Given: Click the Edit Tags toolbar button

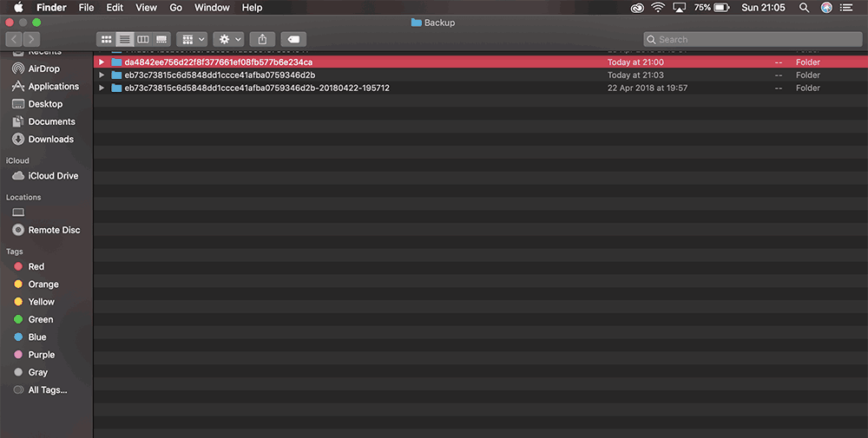Looking at the screenshot, I should tap(293, 39).
